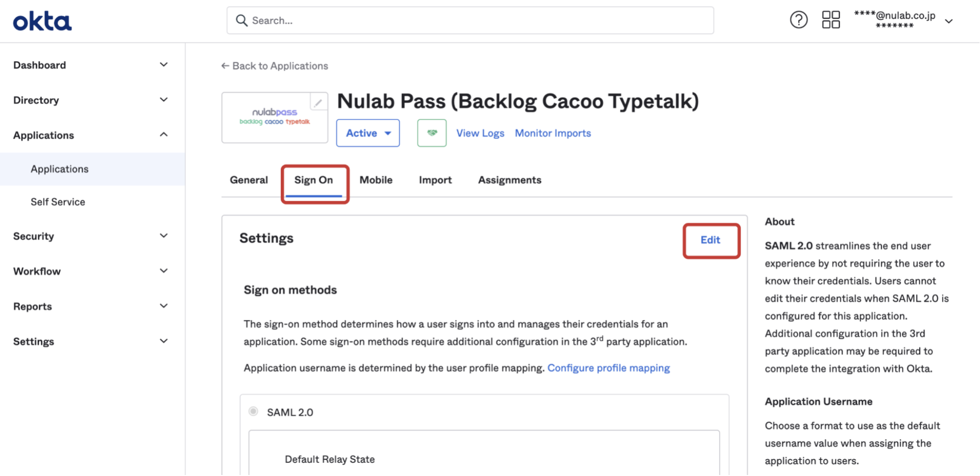Image resolution: width=980 pixels, height=476 pixels.
Task: Expand the Workflow menu chevron
Action: [164, 271]
